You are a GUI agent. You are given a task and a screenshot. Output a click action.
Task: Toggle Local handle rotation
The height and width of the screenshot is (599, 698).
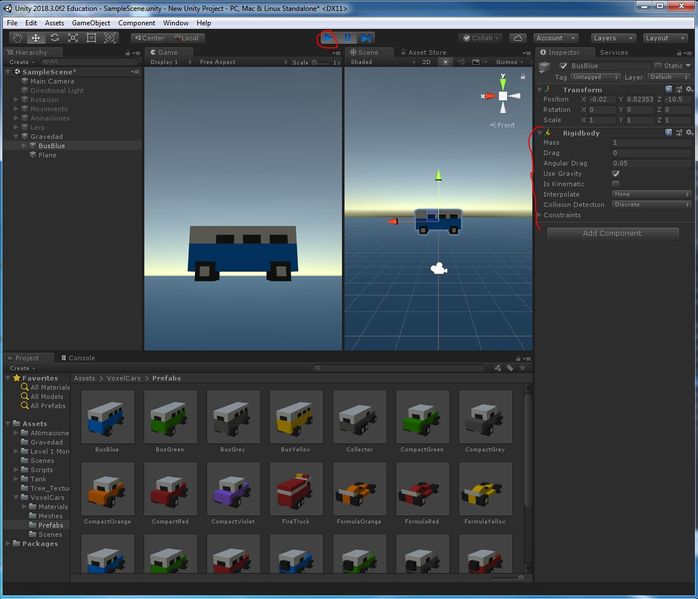187,38
